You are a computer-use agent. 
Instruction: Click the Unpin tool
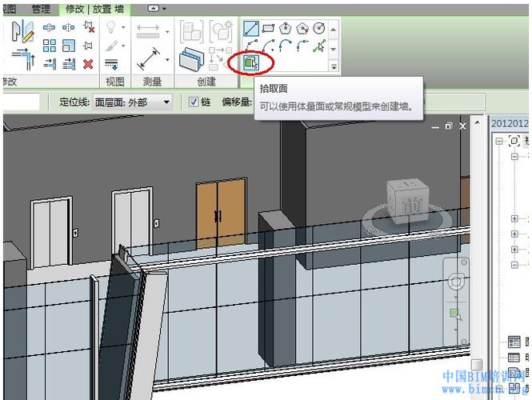coord(88,27)
